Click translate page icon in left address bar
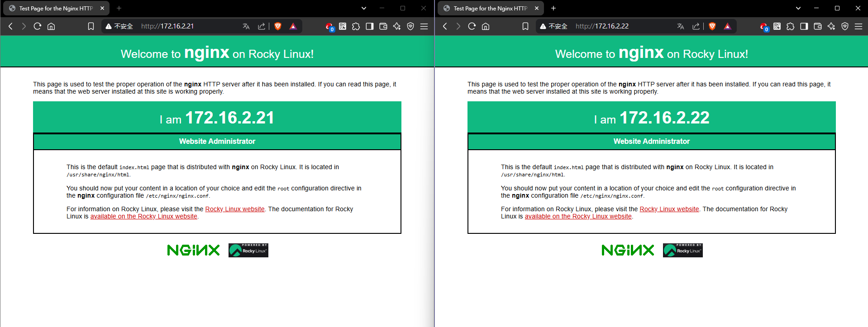868x327 pixels. tap(246, 26)
